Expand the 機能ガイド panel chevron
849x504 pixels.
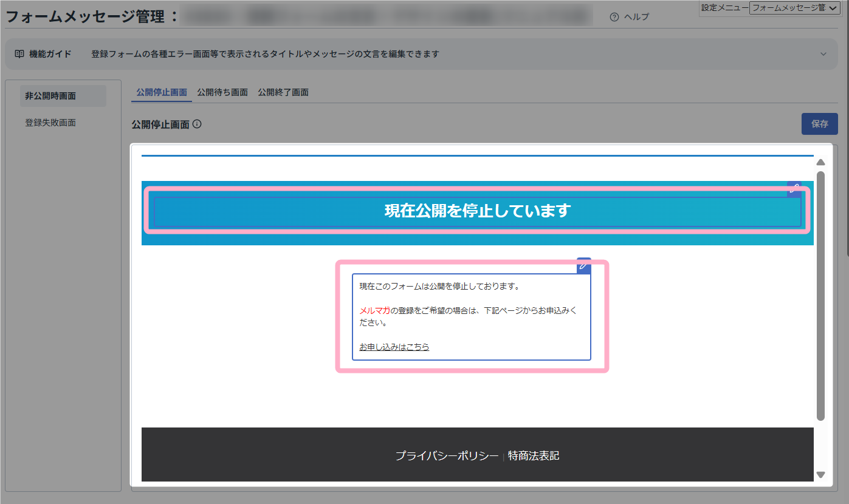pyautogui.click(x=823, y=54)
